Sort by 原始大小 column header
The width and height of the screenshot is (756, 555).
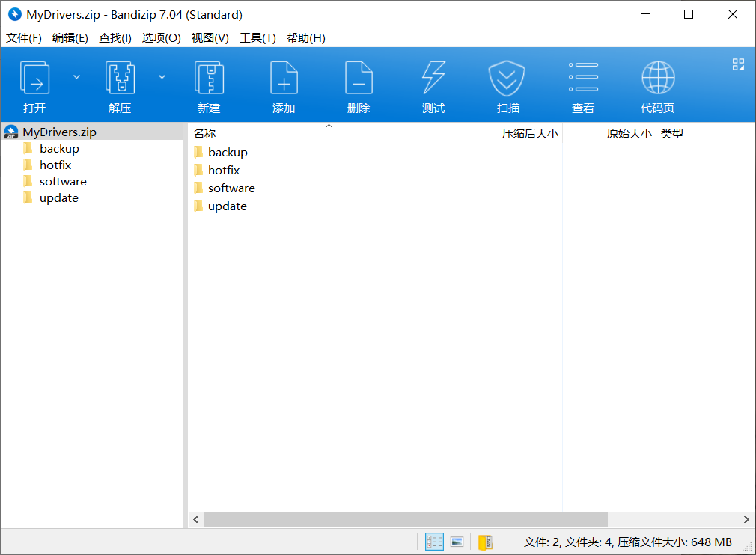pos(609,133)
